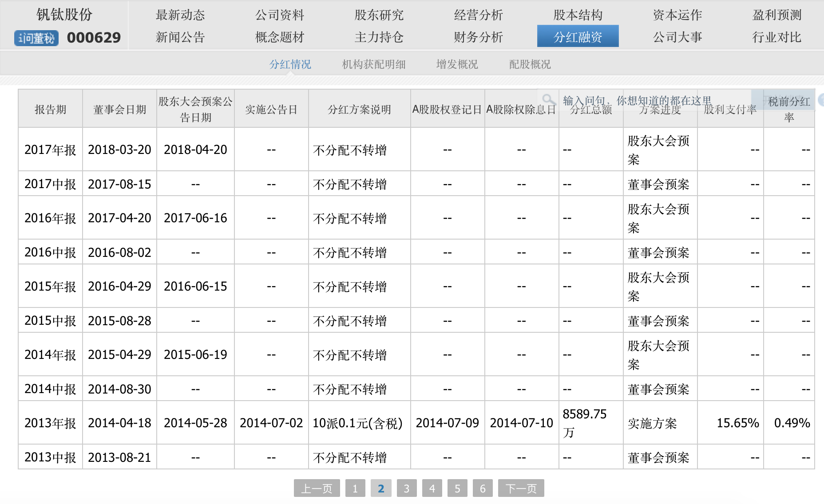The width and height of the screenshot is (824, 504).
Task: Go to the previous page 上一页
Action: [x=317, y=488]
